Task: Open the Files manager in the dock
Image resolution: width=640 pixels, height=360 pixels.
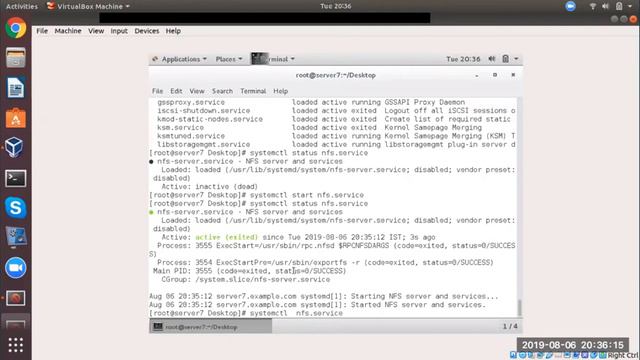Action: [16, 58]
